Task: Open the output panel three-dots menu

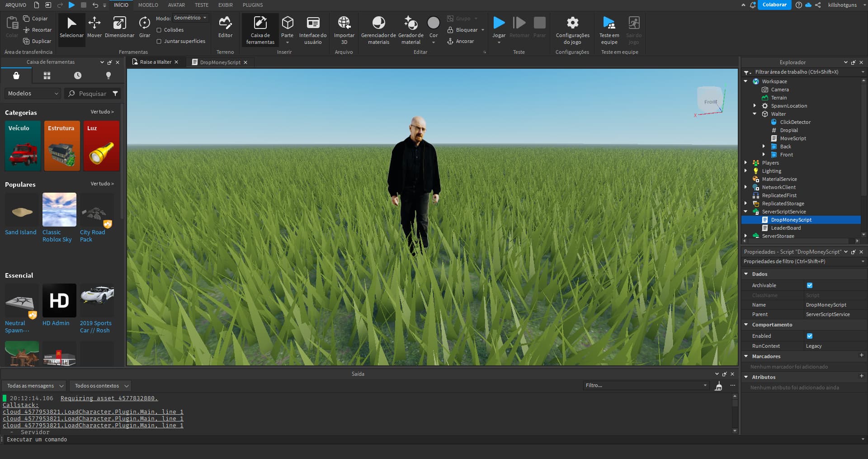Action: (x=733, y=386)
